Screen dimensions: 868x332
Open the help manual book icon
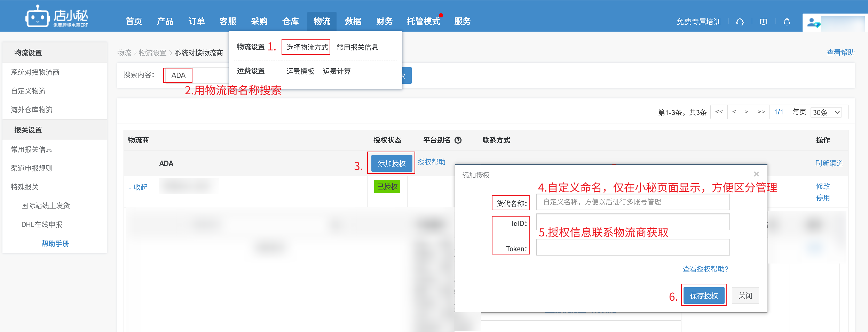(763, 22)
